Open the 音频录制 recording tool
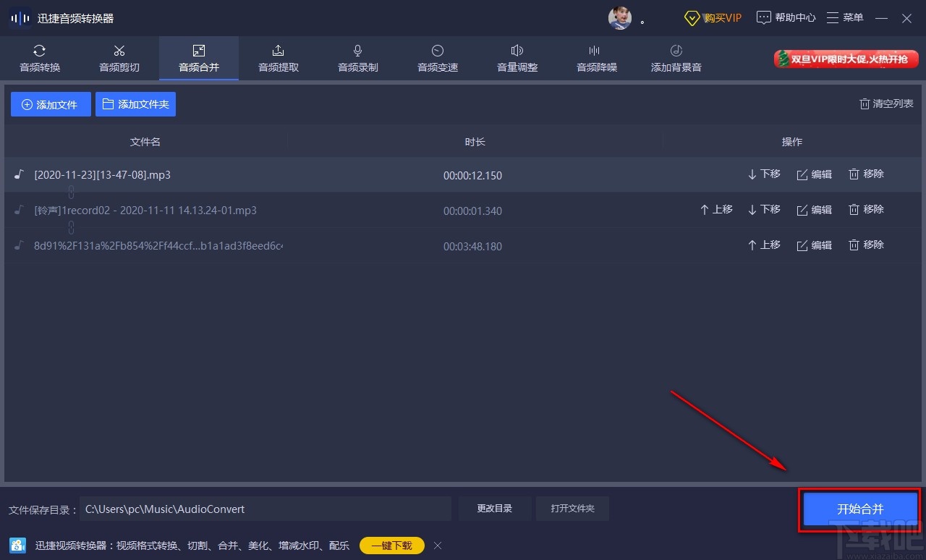 pos(357,58)
